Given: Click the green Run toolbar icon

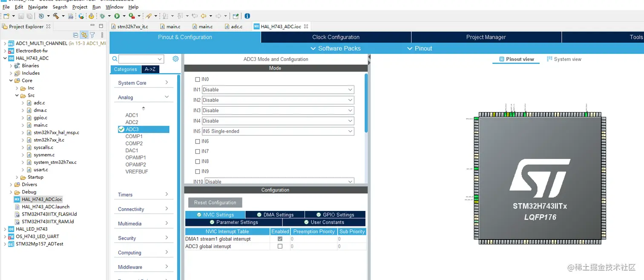Looking at the screenshot, I should pos(117,16).
